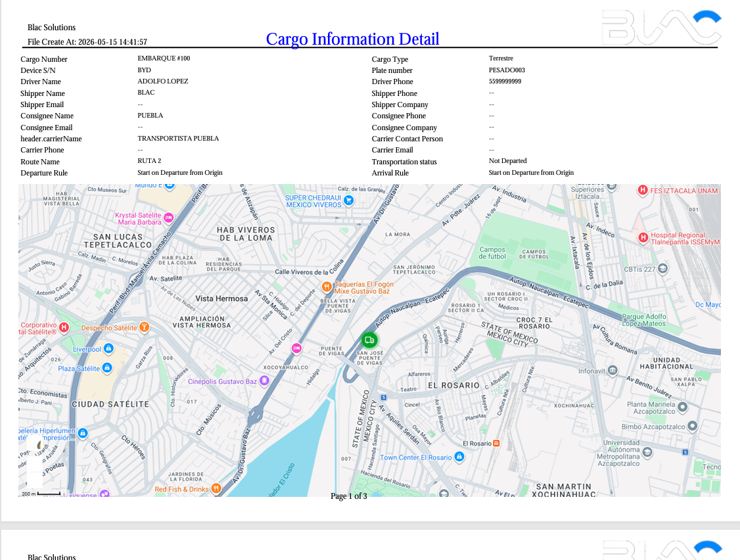The image size is (740, 560).
Task: Click the Despecho Satélite bar pin
Action: tap(145, 327)
